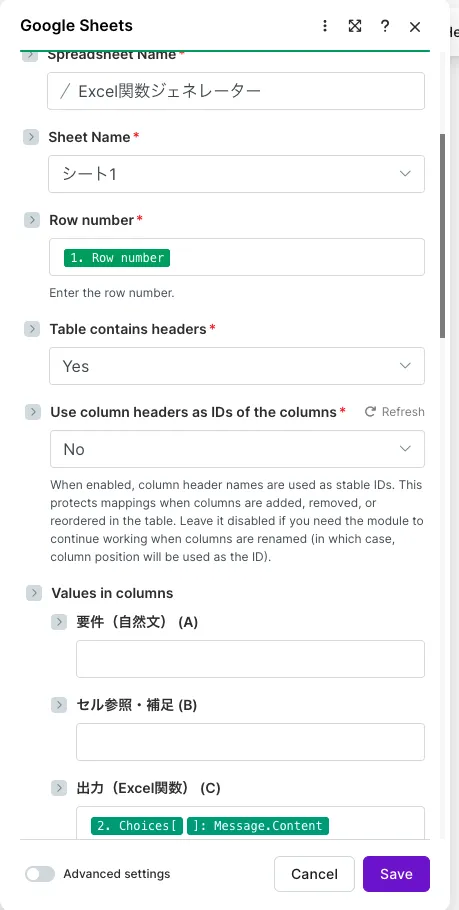This screenshot has height=910, width=459.
Task: Collapse the Values in columns section
Action: [x=34, y=593]
